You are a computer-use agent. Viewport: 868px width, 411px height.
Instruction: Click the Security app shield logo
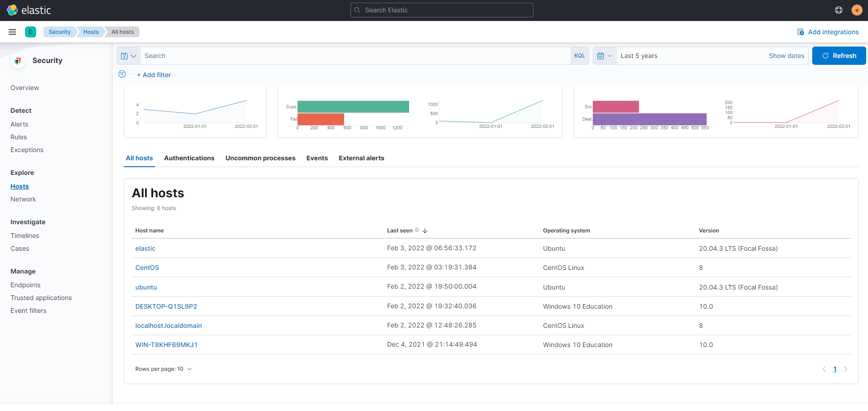(x=18, y=61)
